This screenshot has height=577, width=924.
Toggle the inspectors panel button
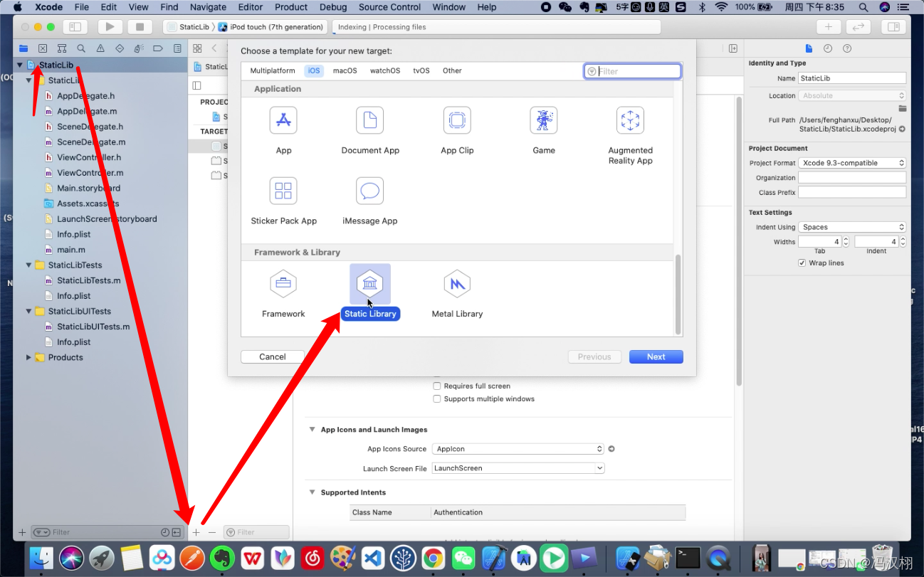click(894, 27)
